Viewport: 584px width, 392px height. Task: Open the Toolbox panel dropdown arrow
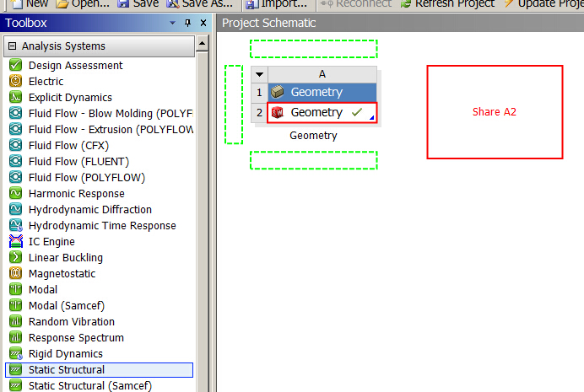coord(172,23)
